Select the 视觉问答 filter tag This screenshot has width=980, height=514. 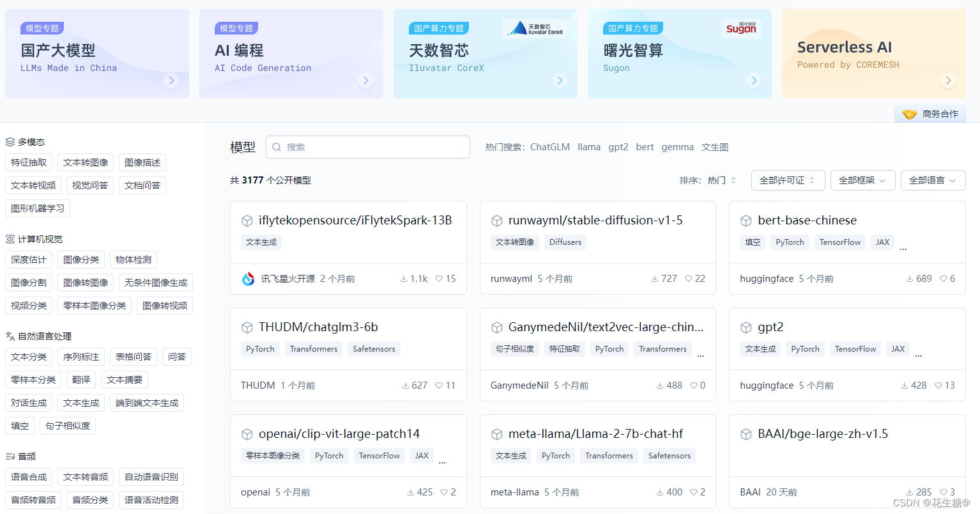click(90, 185)
